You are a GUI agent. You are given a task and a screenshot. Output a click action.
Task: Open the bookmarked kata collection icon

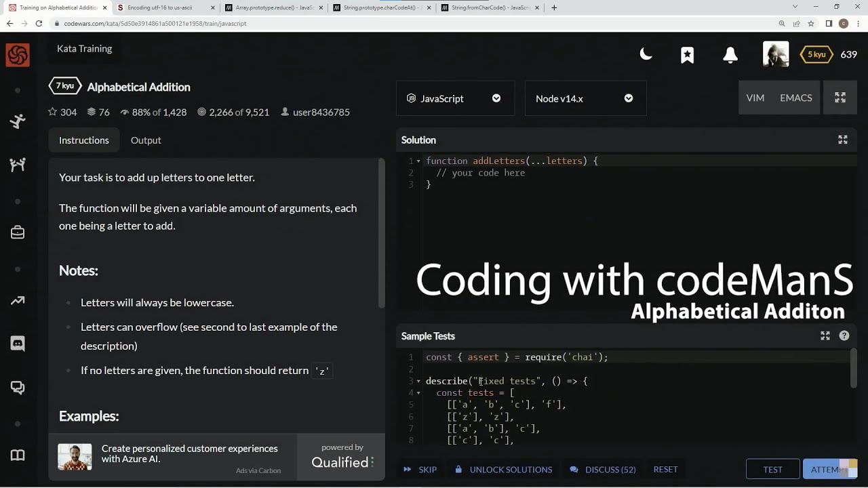(687, 55)
